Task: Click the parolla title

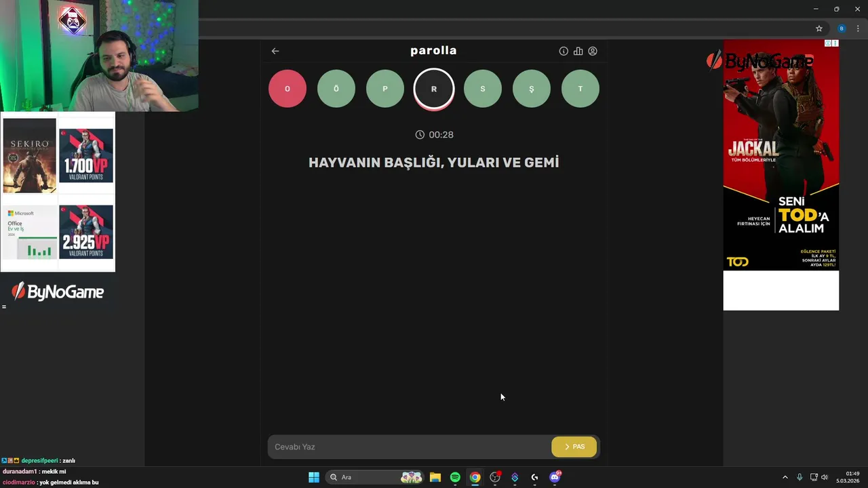Action: 433,51
